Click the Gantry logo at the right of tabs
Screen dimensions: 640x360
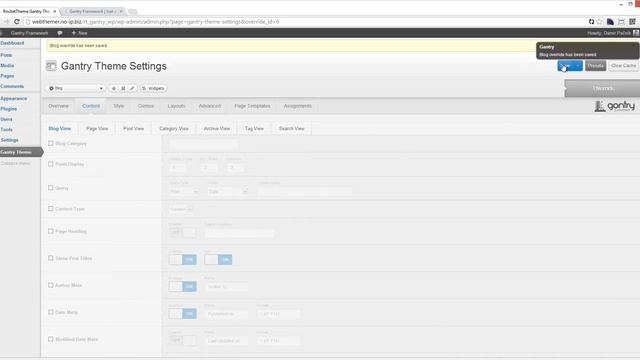click(x=614, y=106)
